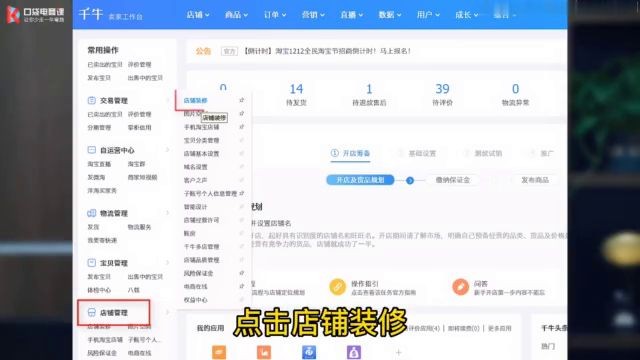Switch to the 开店筹备 tab
Screen dimensions: 640x360
coord(351,153)
